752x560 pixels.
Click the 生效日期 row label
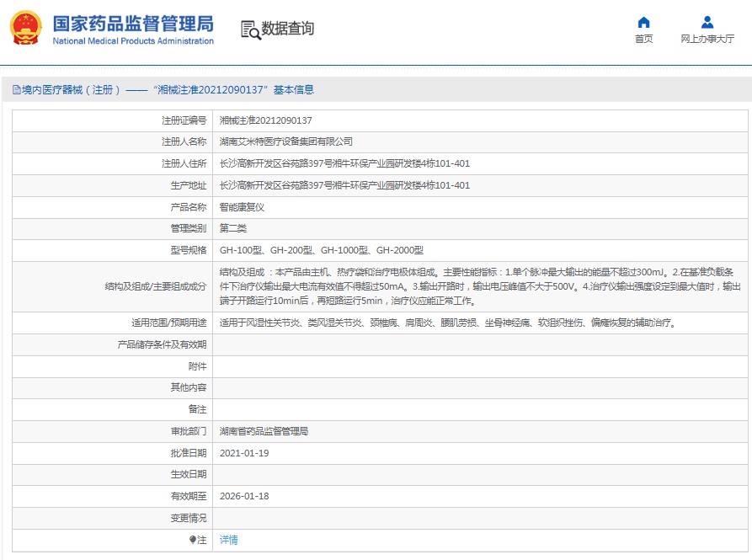(x=189, y=475)
